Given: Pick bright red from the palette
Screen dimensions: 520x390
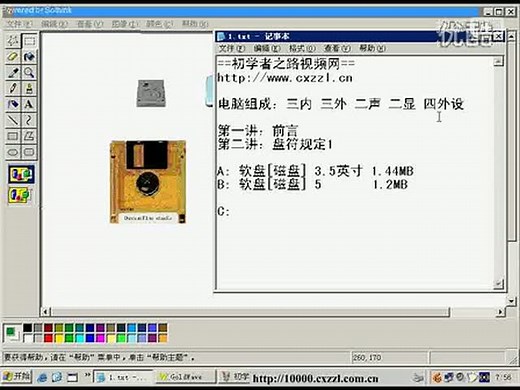Looking at the screenshot, I should point(48,339).
